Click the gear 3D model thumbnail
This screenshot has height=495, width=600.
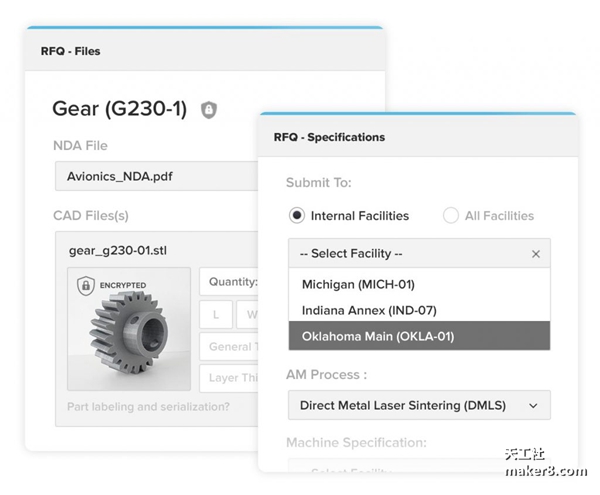128,332
